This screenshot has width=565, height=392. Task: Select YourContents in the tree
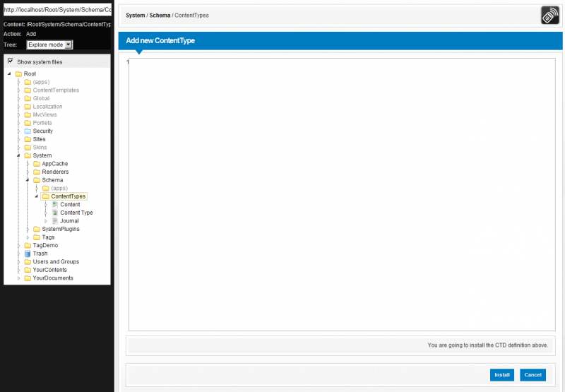[x=49, y=270]
